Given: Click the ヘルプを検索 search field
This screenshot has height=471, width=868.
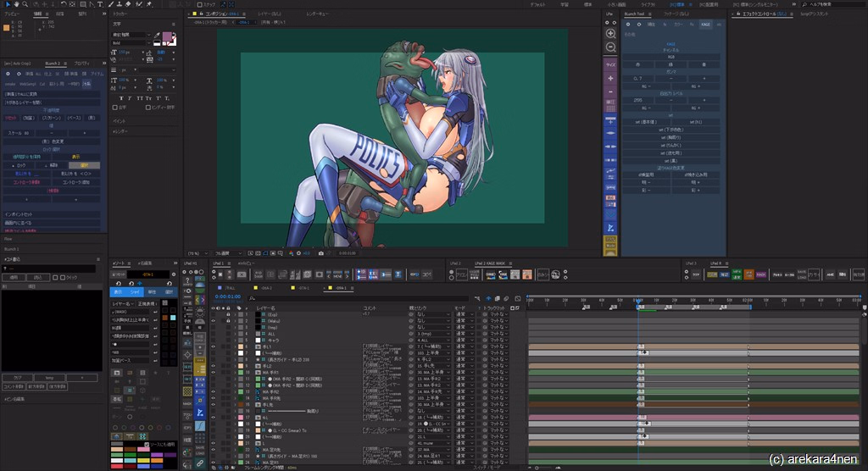Looking at the screenshot, I should point(832,4).
